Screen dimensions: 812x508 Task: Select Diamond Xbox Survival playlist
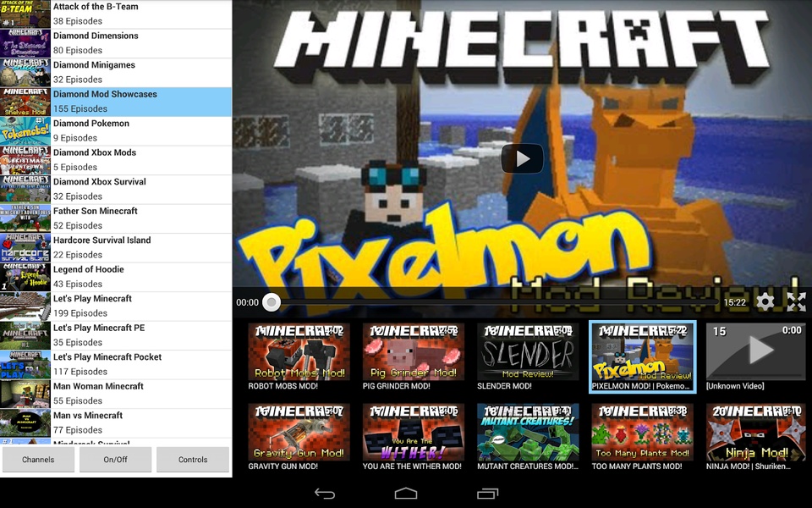coord(116,189)
